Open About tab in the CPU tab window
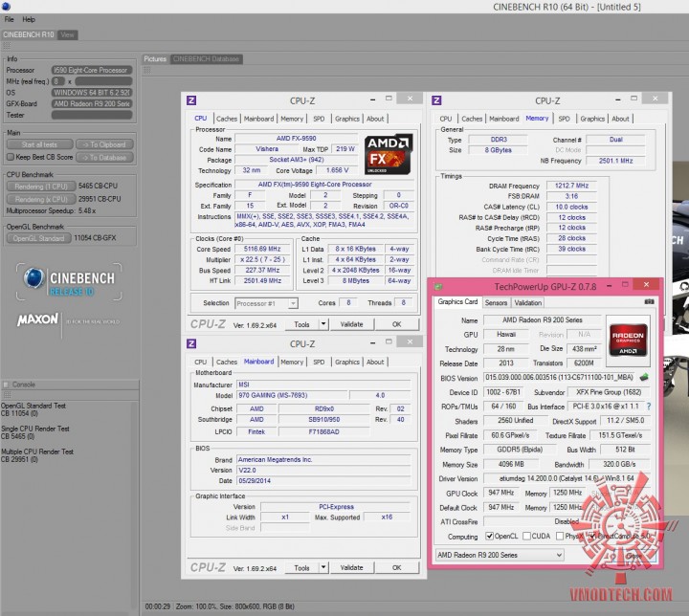Screen dimensions: 689x616 coord(375,119)
